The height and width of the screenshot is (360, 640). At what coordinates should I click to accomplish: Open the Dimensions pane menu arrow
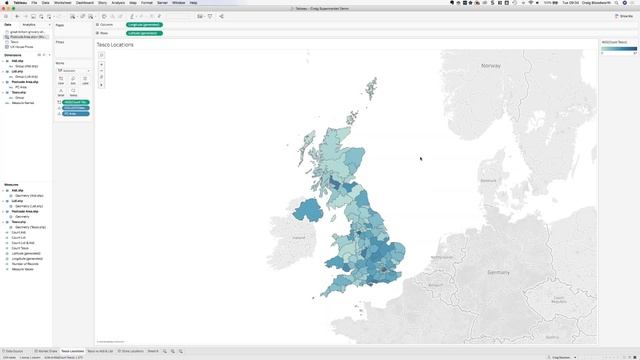click(49, 55)
